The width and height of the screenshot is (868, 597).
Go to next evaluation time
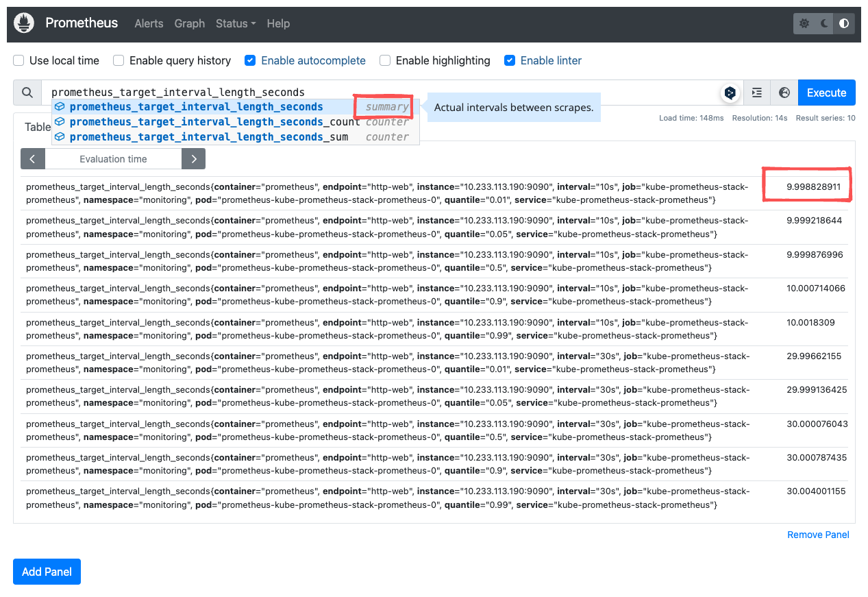(x=194, y=159)
